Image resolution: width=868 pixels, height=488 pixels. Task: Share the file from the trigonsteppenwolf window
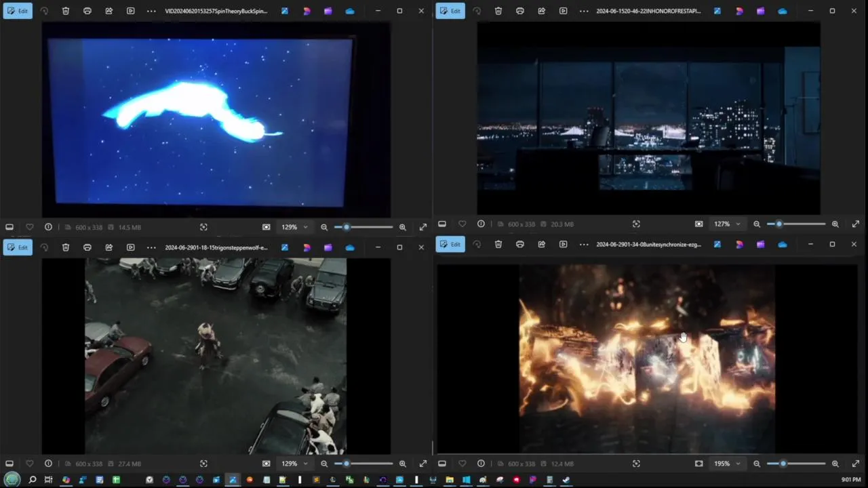click(109, 247)
